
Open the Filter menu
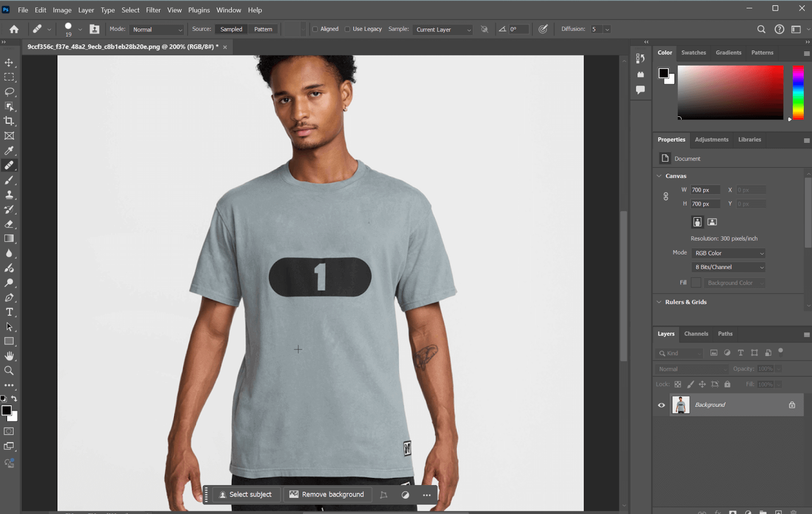(x=153, y=10)
